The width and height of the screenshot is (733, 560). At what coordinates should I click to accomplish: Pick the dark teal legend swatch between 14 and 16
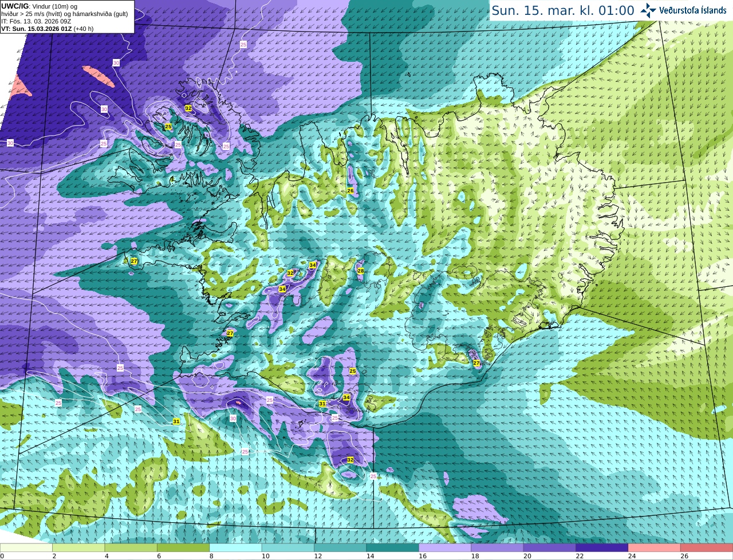click(393, 548)
